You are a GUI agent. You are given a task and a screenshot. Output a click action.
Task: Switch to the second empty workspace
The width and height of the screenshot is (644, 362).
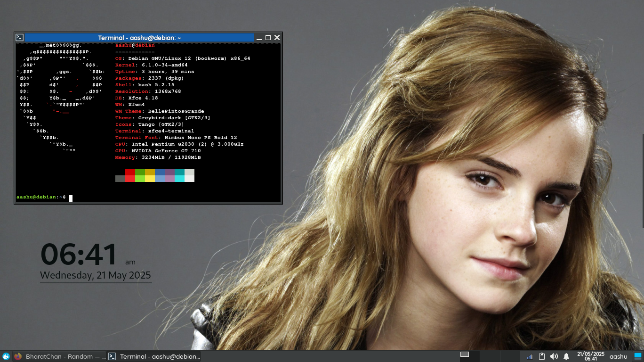point(489,356)
